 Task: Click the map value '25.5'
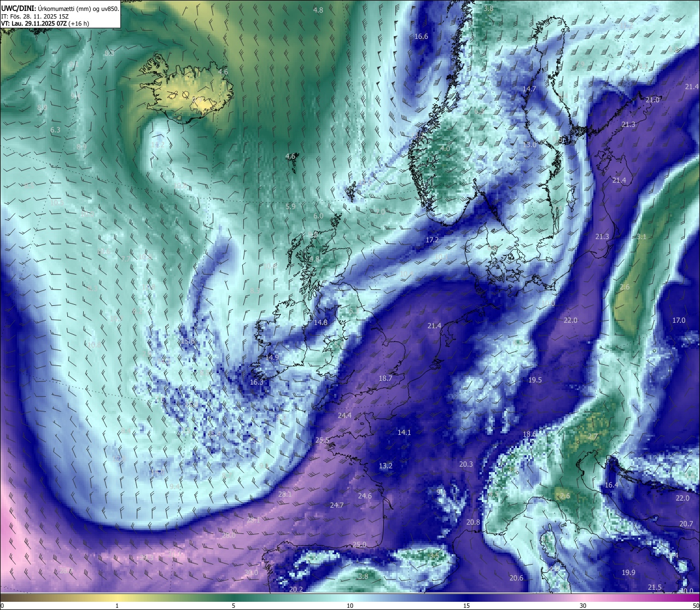[x=322, y=441]
